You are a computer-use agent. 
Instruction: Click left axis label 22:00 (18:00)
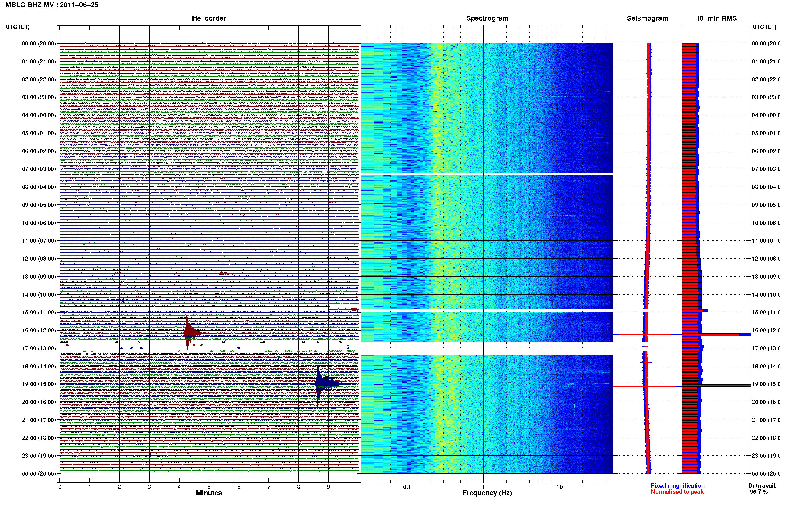click(x=39, y=438)
